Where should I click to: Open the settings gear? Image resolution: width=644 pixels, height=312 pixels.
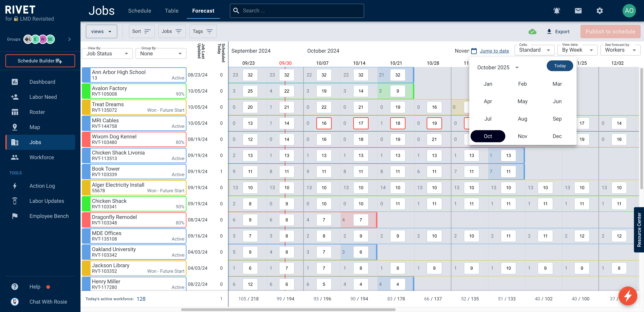(x=600, y=11)
